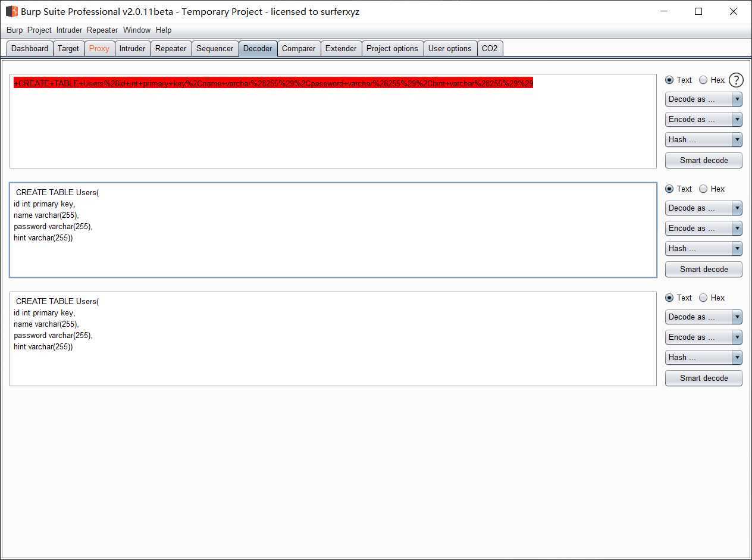
Task: Open 'Hash' dropdown in third panel
Action: pos(704,358)
